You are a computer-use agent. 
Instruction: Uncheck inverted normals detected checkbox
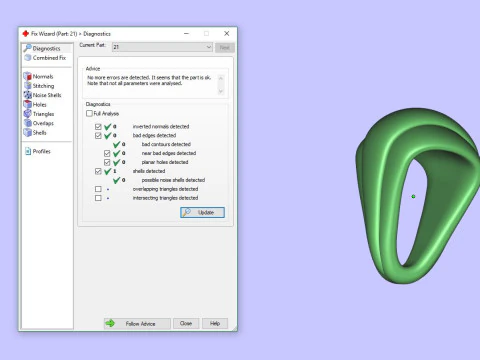pos(98,127)
